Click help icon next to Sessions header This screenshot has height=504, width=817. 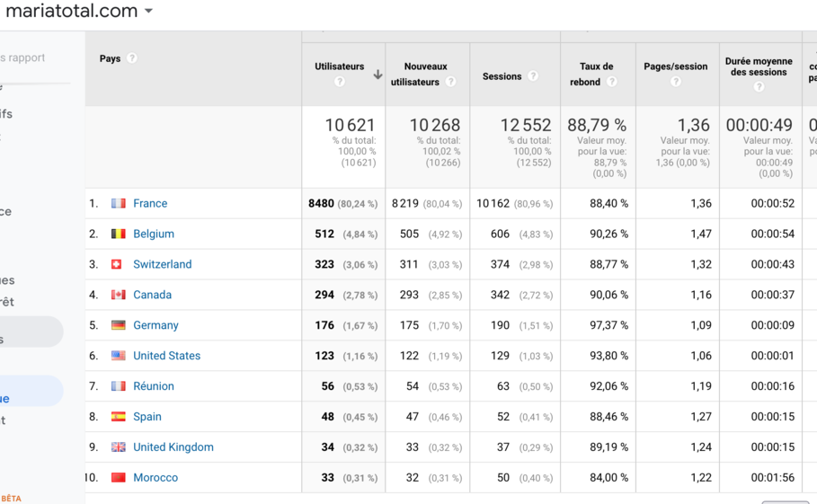(x=533, y=76)
